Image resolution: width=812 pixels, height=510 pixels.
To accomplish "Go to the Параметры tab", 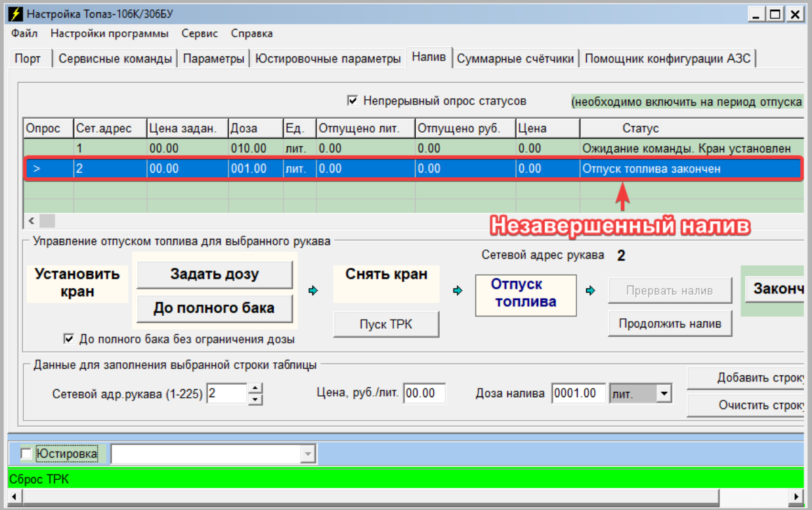I will click(214, 58).
